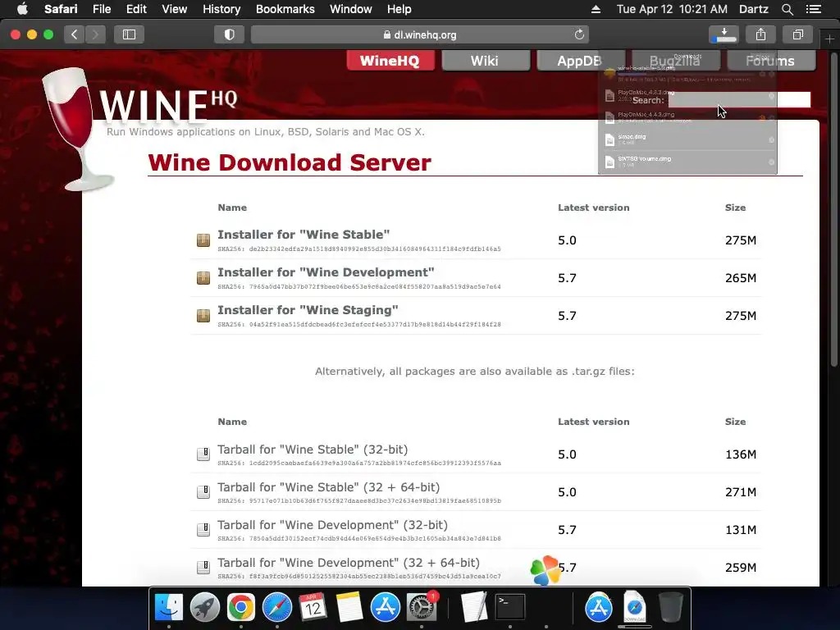
Task: Open a new tab with the plus button
Action: pos(829,39)
